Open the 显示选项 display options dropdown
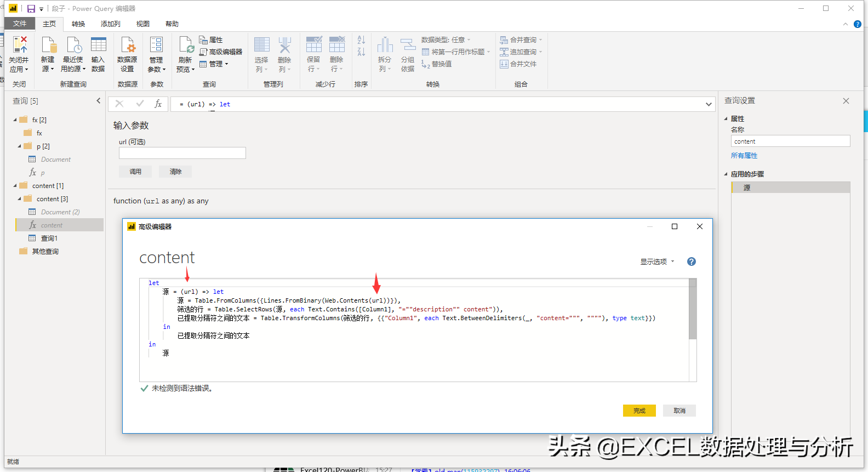This screenshot has width=868, height=472. (657, 262)
